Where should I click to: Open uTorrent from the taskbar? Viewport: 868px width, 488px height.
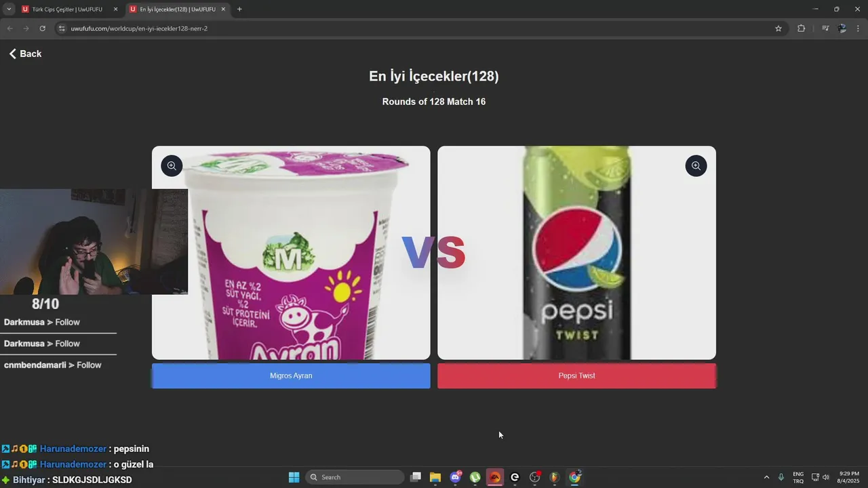tap(475, 477)
